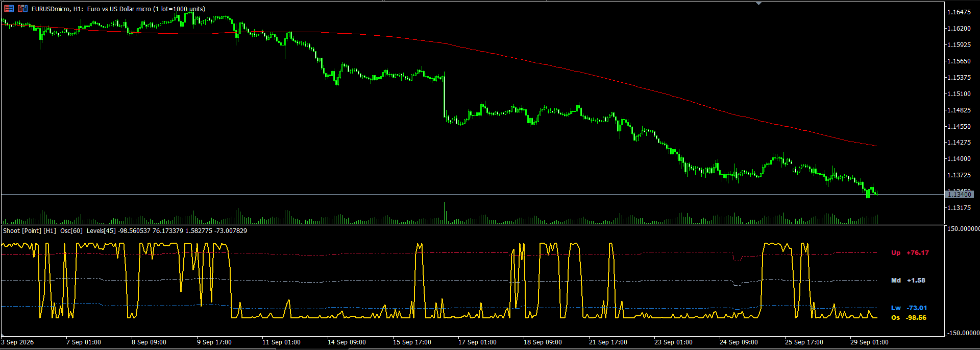This screenshot has height=350, width=980.
Task: Click the Shoot [Point] [H1] indicator label
Action: click(30, 231)
